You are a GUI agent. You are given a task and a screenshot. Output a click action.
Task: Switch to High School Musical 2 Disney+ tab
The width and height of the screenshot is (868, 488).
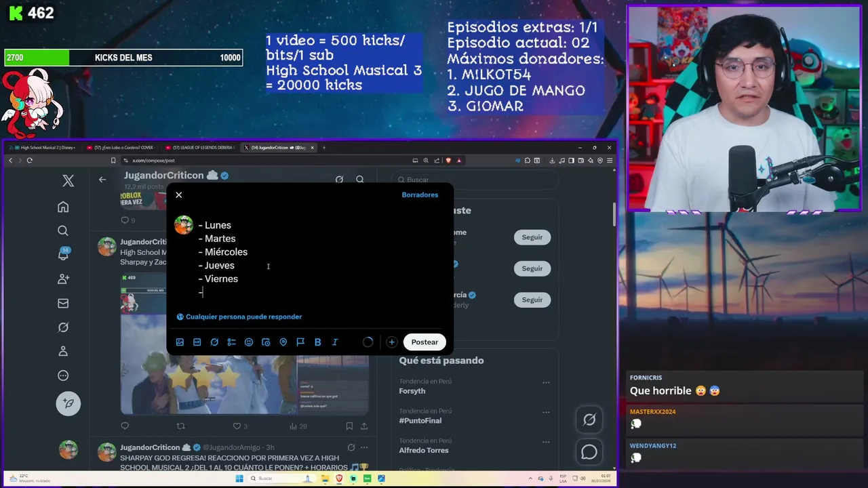tap(43, 148)
